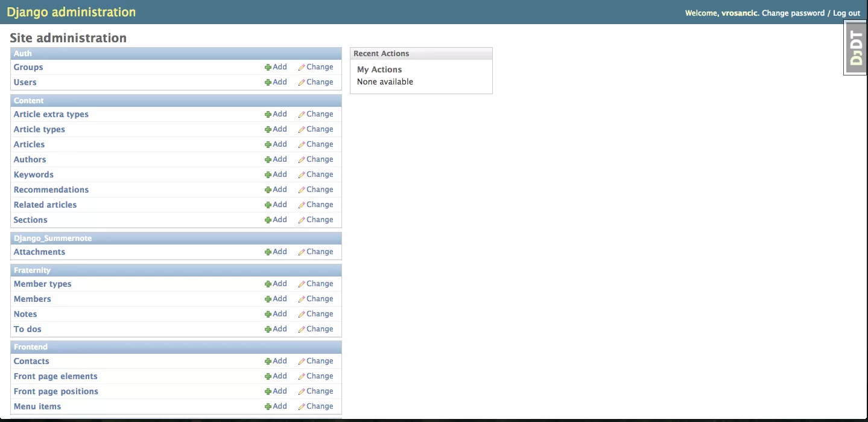The height and width of the screenshot is (422, 868).
Task: Open the Change password link
Action: click(x=793, y=13)
